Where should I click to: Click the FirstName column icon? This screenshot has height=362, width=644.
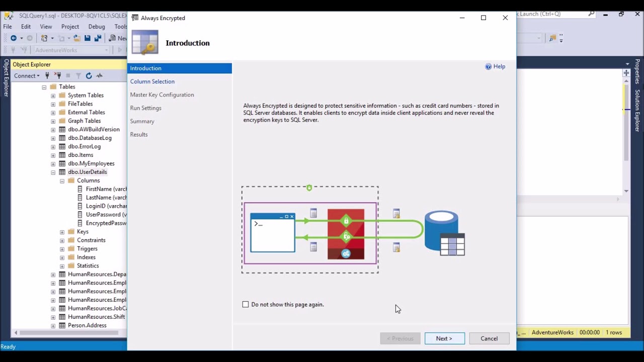coord(80,189)
